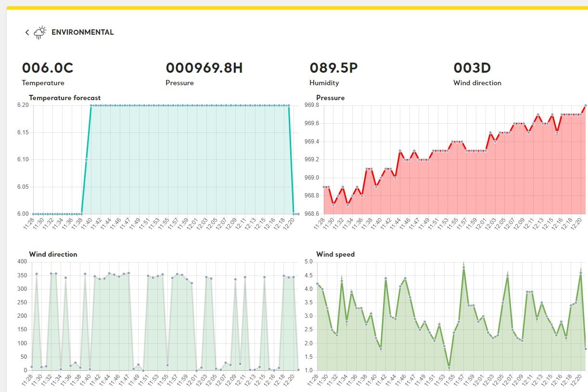Click the 6.10 point on the temperature rise

(x=86, y=159)
